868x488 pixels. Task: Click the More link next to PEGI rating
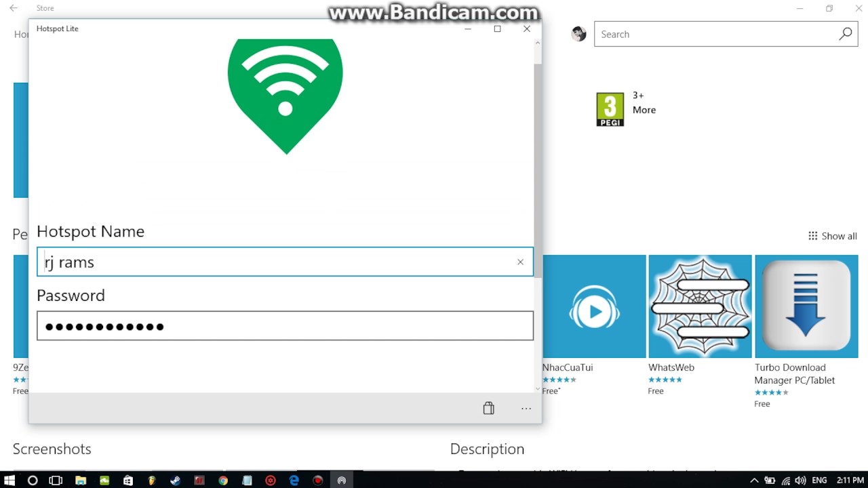pyautogui.click(x=644, y=110)
